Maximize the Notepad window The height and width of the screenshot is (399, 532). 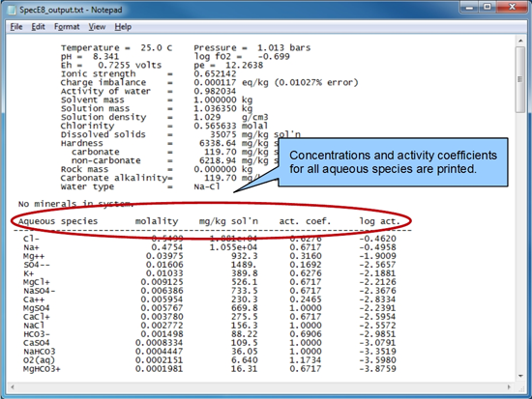[488, 7]
